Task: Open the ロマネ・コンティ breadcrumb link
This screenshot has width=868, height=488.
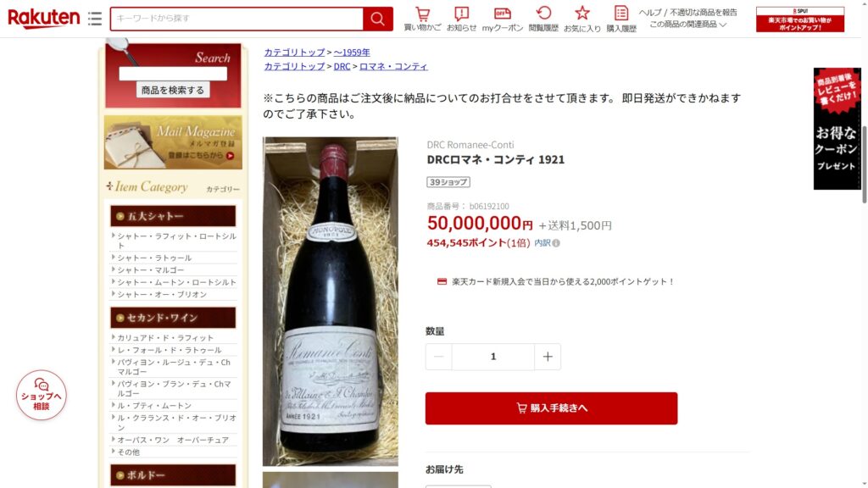Action: 393,66
